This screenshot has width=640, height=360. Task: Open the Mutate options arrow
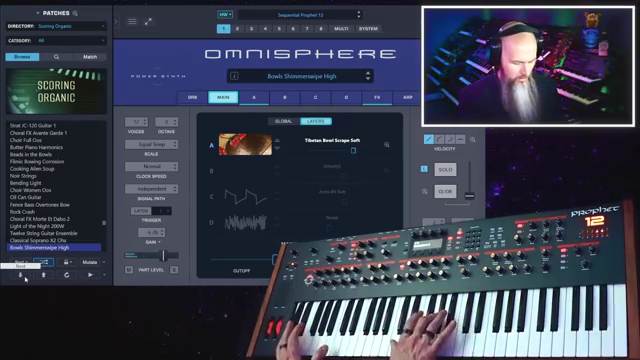click(x=104, y=262)
